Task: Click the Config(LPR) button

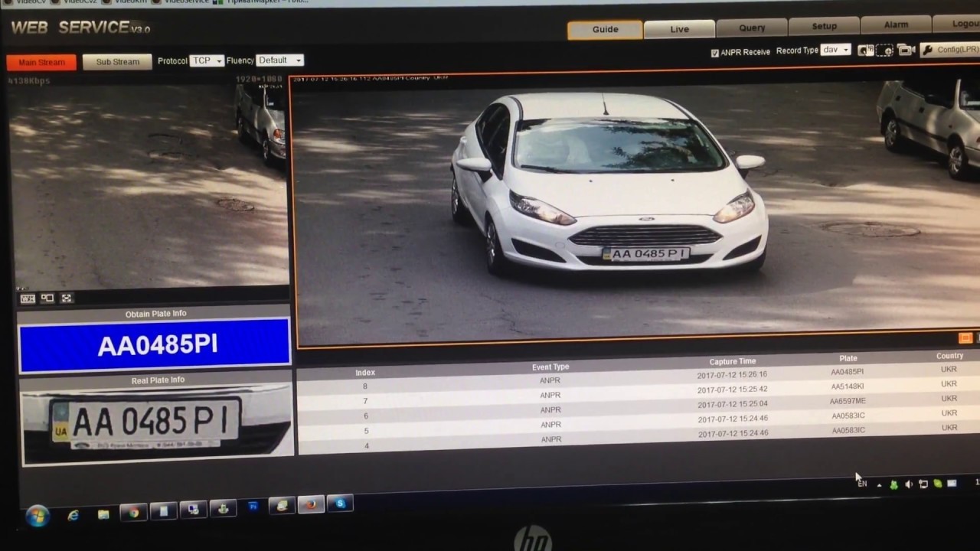Action: (x=951, y=50)
